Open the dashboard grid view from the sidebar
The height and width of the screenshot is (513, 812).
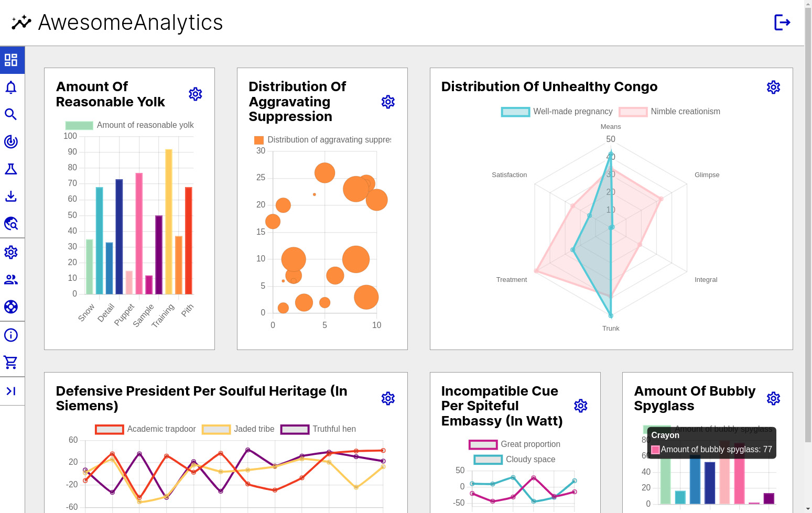[x=12, y=60]
